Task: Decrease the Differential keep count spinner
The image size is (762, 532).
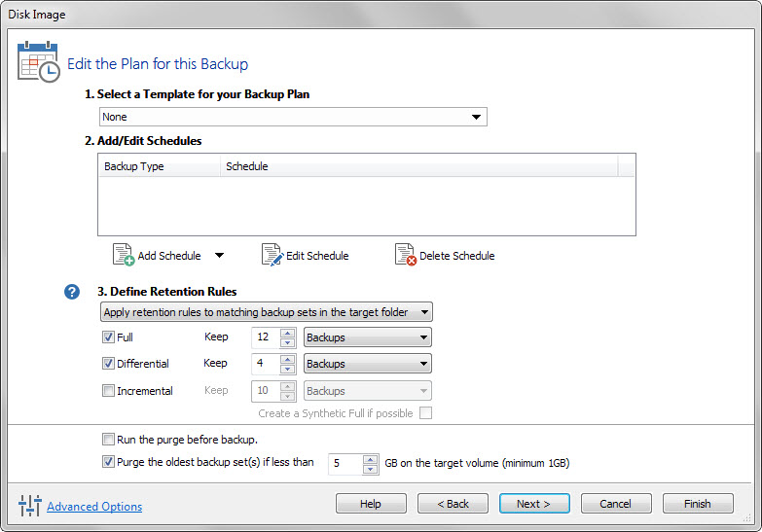Action: pos(288,369)
